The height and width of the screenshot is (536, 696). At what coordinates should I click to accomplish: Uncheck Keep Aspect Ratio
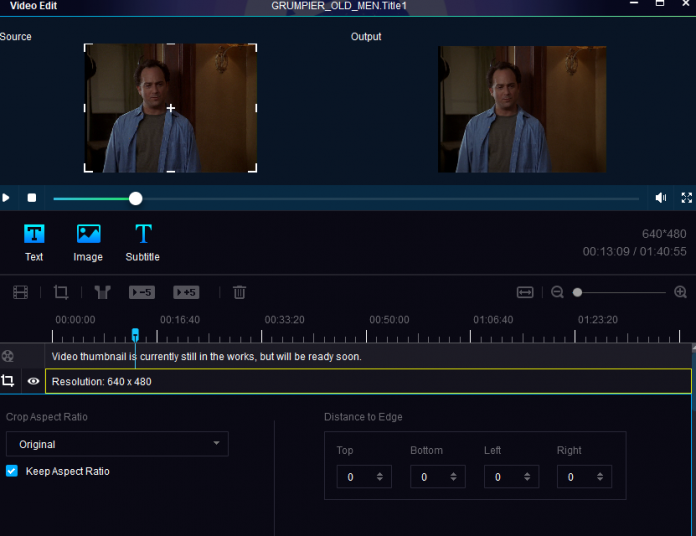tap(12, 471)
